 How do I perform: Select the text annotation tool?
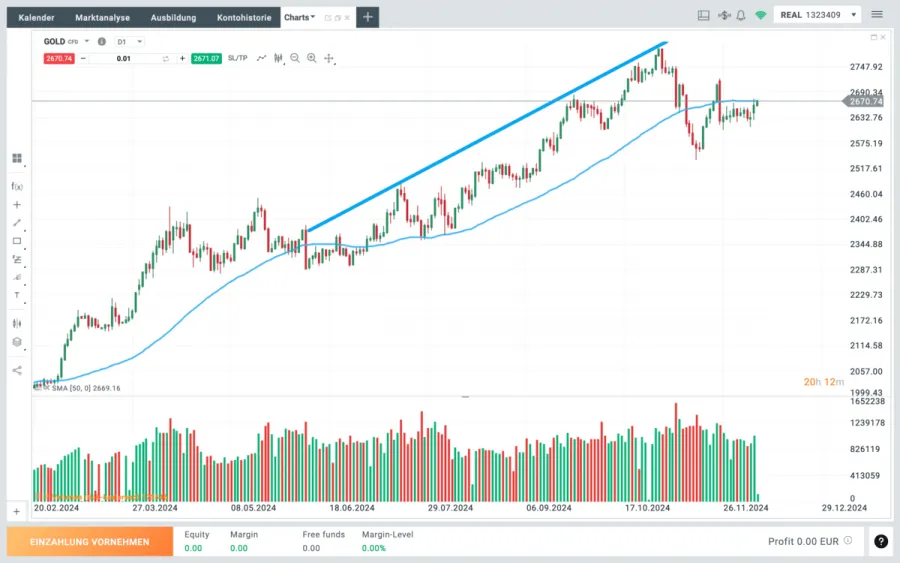coord(16,295)
